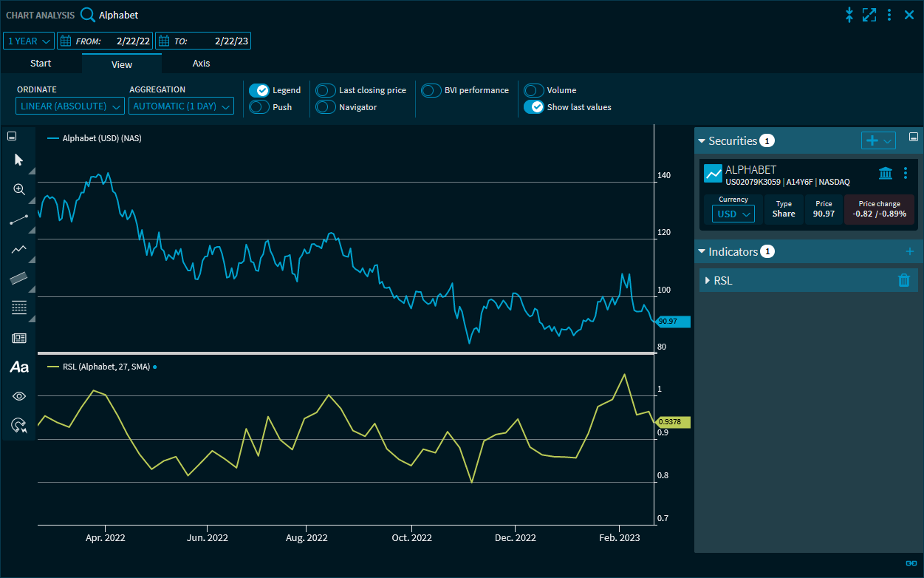Expand the RSL indicator settings
924x578 pixels.
pyautogui.click(x=708, y=281)
